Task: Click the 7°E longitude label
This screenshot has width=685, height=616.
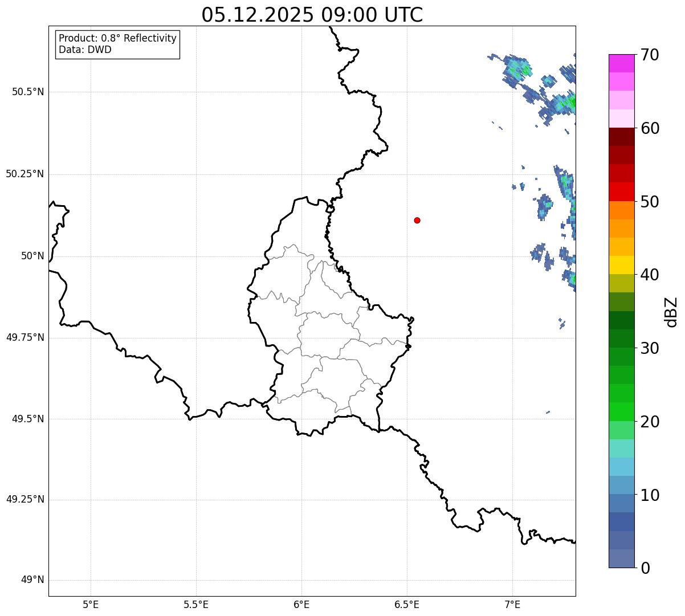Action: (512, 604)
